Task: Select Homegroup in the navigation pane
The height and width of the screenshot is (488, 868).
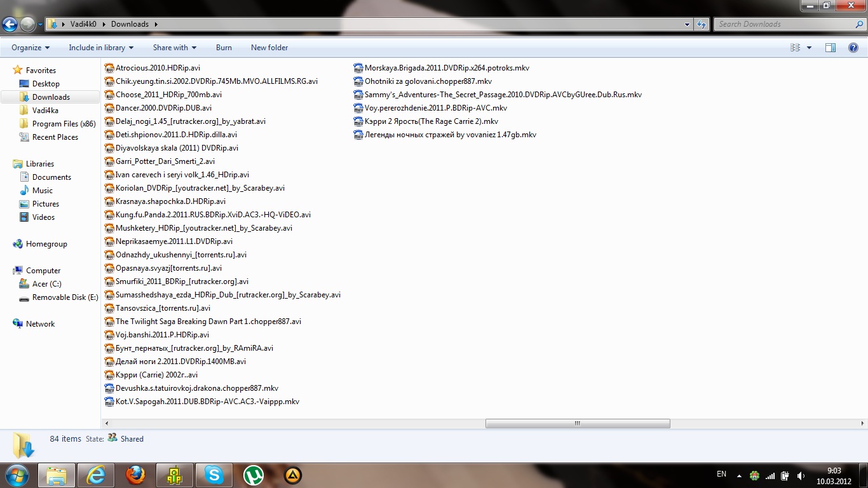Action: [46, 244]
